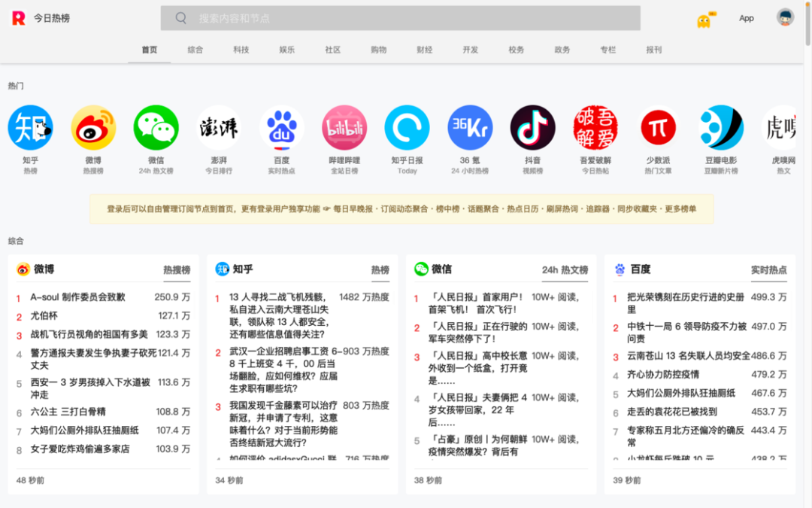Image resolution: width=812 pixels, height=508 pixels.
Task: Open the 澎湃 daily ranking icon
Action: click(219, 127)
